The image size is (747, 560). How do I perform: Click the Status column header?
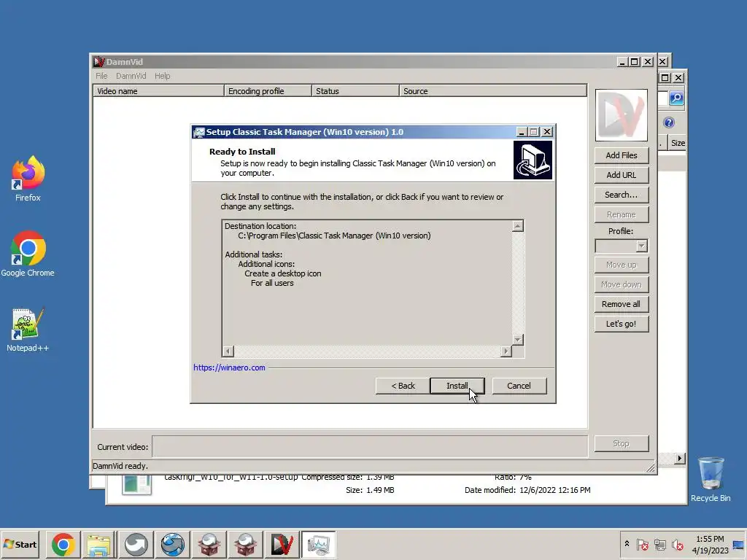(x=355, y=91)
